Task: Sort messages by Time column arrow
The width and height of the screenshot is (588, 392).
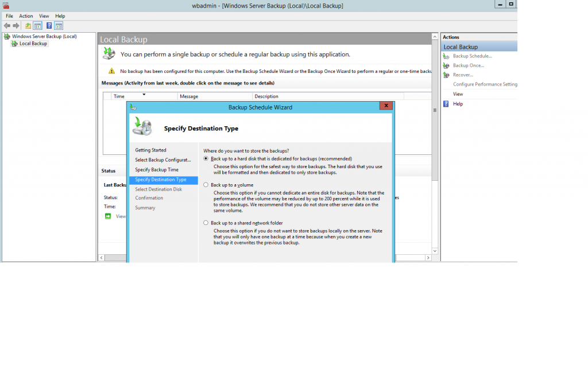Action: tap(144, 95)
